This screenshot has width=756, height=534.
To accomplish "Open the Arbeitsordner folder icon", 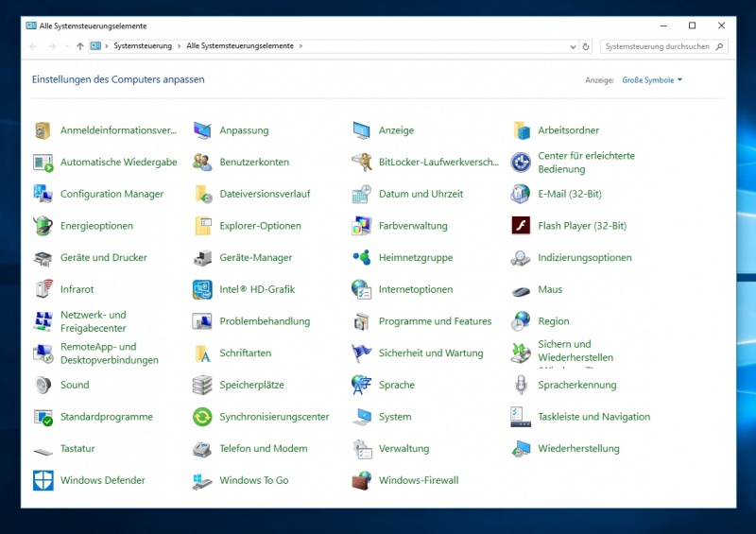I will [x=521, y=130].
